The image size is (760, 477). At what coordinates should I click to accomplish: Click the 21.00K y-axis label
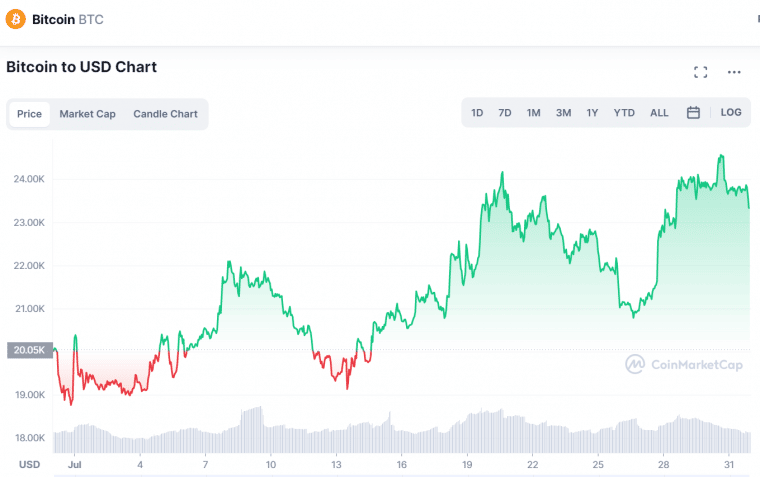click(x=30, y=309)
